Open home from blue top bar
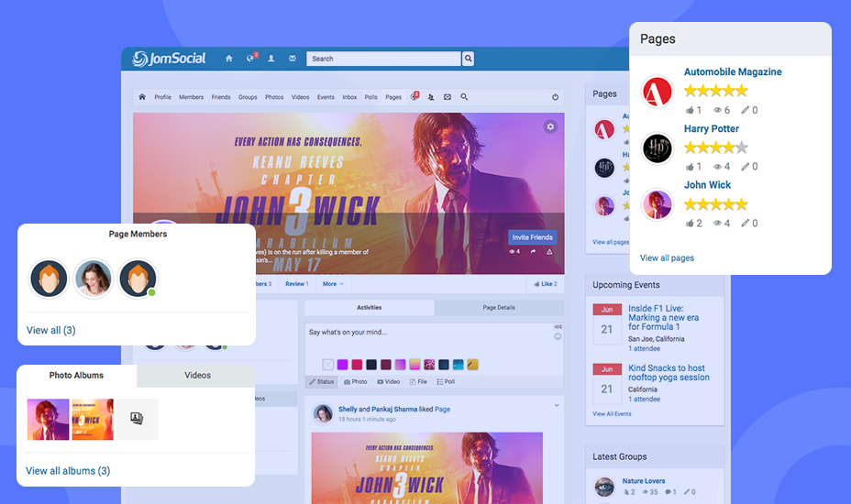The width and height of the screenshot is (851, 504). (229, 59)
